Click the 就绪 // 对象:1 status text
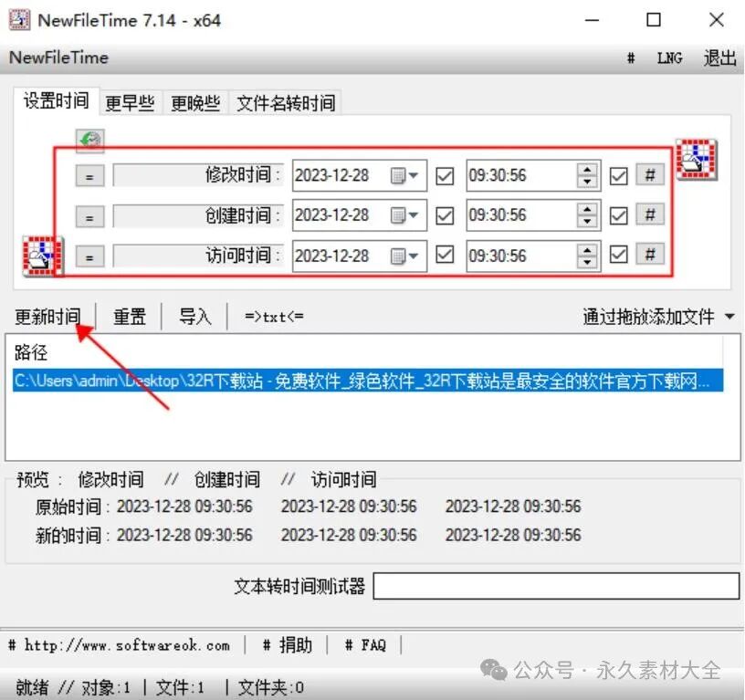This screenshot has width=745, height=700. point(73,686)
